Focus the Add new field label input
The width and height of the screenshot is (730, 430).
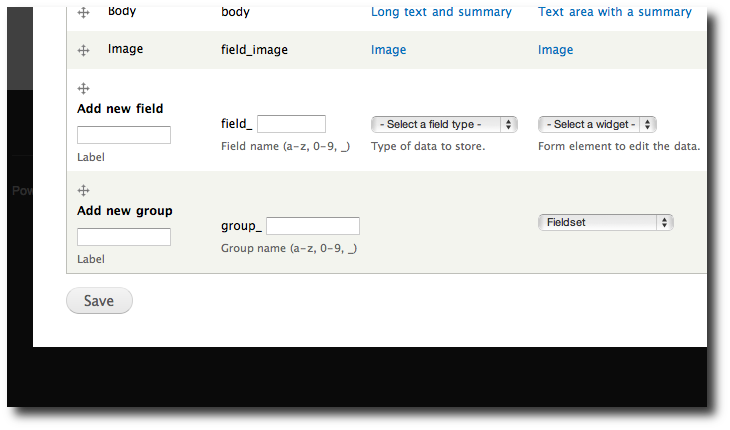[x=124, y=135]
